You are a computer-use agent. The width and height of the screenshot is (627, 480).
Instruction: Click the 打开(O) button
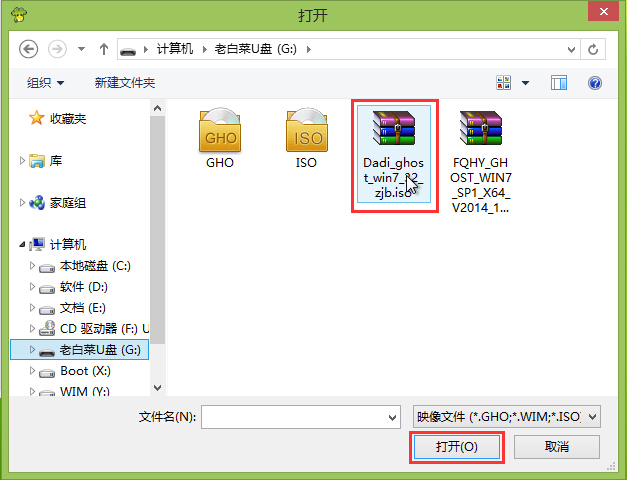coord(457,447)
